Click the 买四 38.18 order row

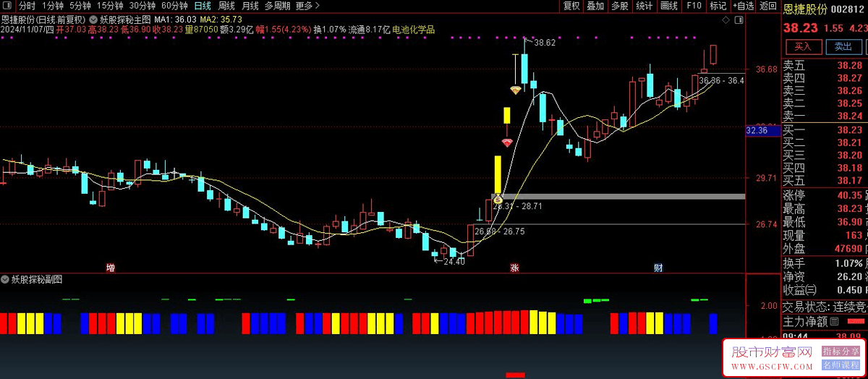coord(825,168)
